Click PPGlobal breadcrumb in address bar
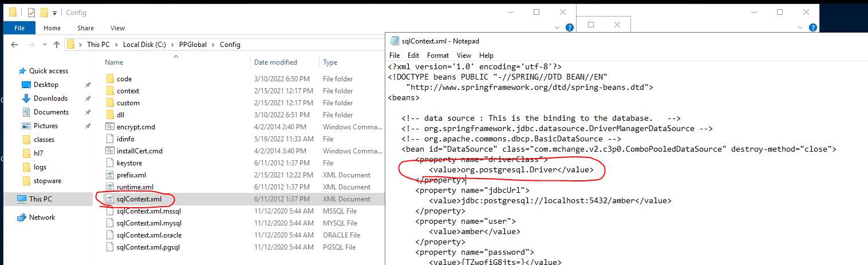The height and width of the screenshot is (265, 868). 194,44
